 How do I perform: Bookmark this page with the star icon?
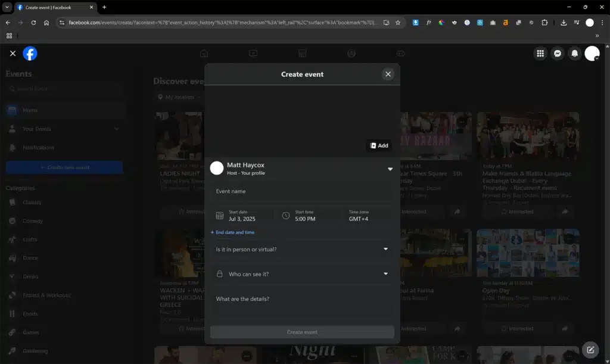point(397,23)
